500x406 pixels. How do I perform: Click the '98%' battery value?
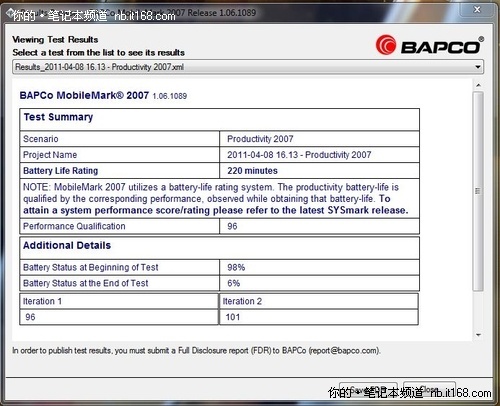(x=236, y=267)
